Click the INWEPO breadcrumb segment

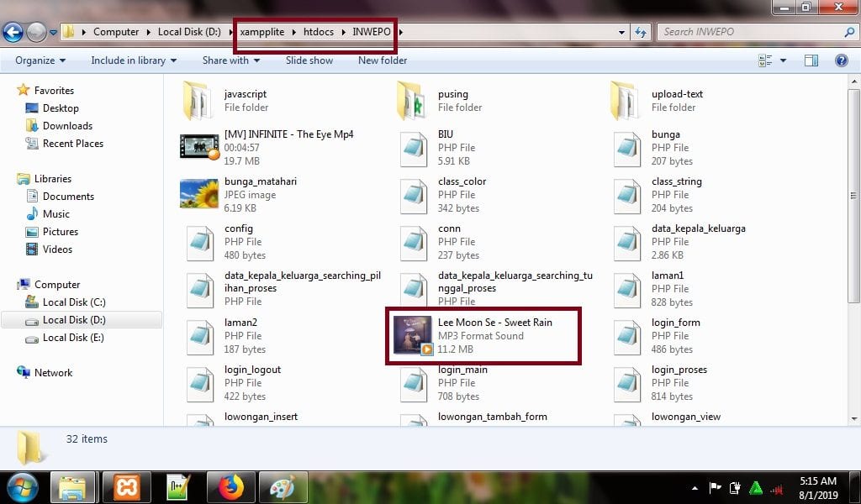click(x=371, y=32)
